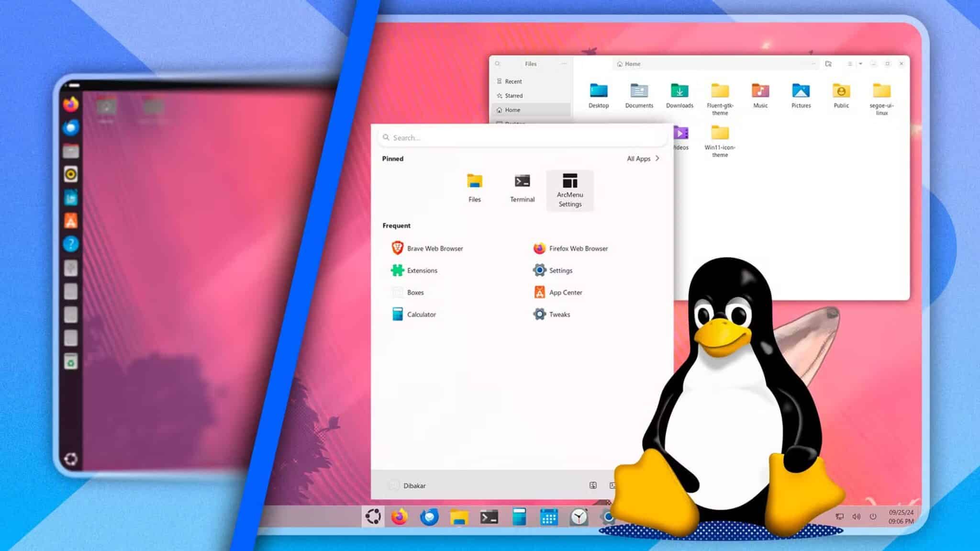The height and width of the screenshot is (551, 980).
Task: Open the Win11-icon-theme folder
Action: pos(720,141)
